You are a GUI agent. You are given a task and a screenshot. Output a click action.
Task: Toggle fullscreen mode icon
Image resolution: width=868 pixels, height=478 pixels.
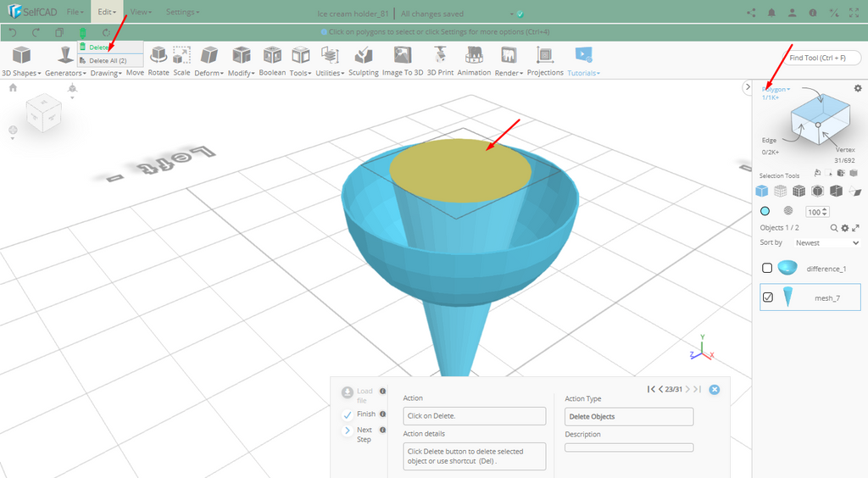854,13
